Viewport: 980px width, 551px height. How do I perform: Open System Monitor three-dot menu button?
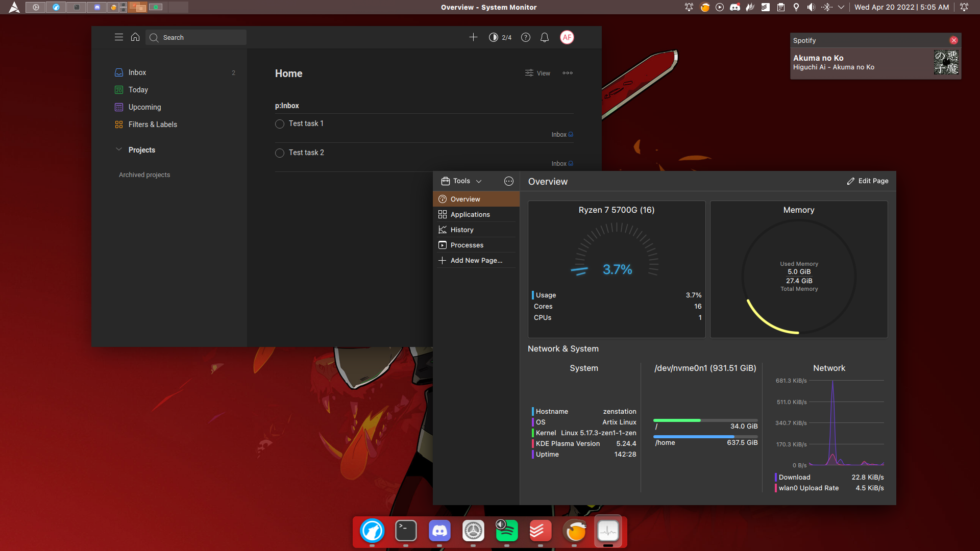coord(509,181)
